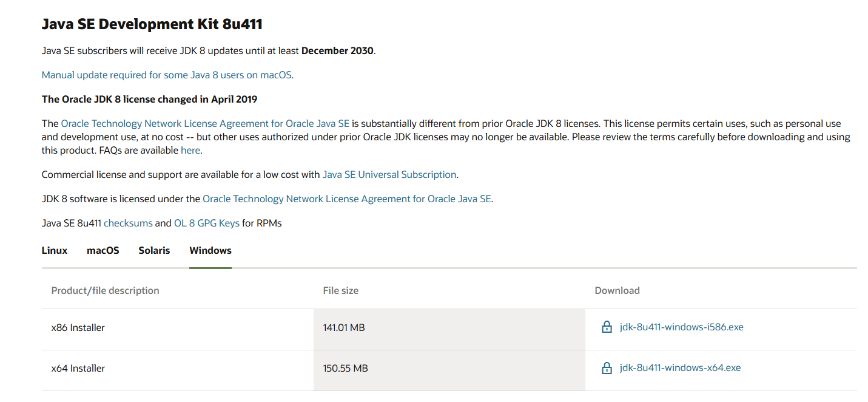The height and width of the screenshot is (402, 868).
Task: Switch to the macOS tab
Action: [x=103, y=250]
